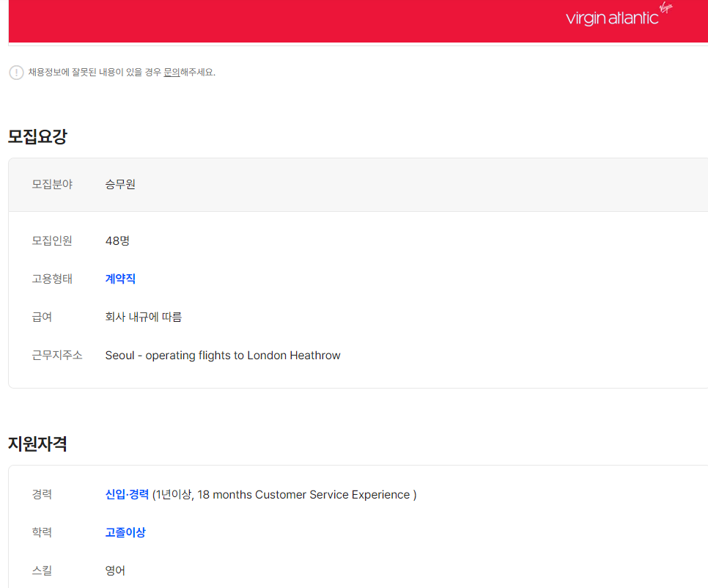Click the 모집요강 section heading
Image resolution: width=708 pixels, height=588 pixels.
[x=37, y=136]
